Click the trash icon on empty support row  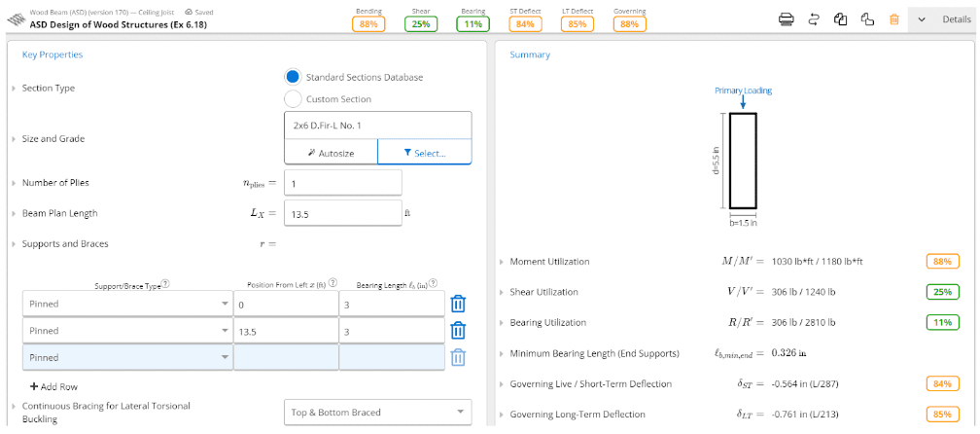(458, 357)
